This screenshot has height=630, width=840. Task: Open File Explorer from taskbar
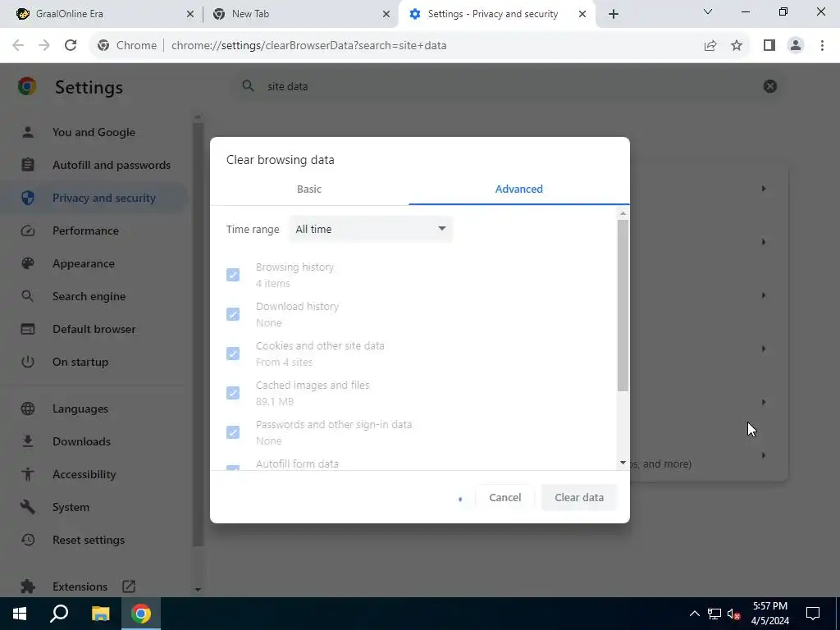[x=100, y=614]
